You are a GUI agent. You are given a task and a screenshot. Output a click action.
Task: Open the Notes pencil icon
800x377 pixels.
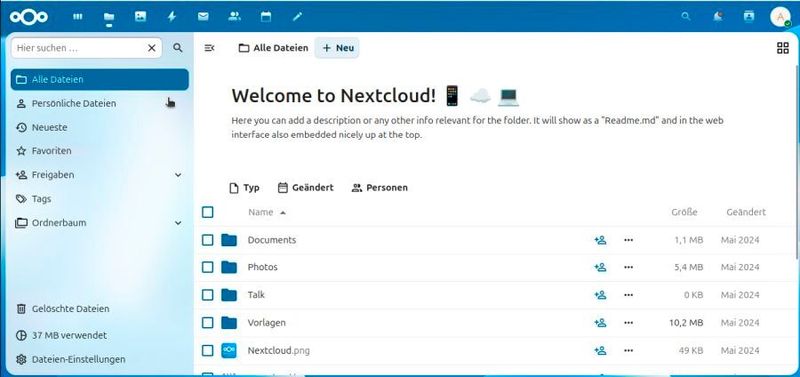(297, 17)
